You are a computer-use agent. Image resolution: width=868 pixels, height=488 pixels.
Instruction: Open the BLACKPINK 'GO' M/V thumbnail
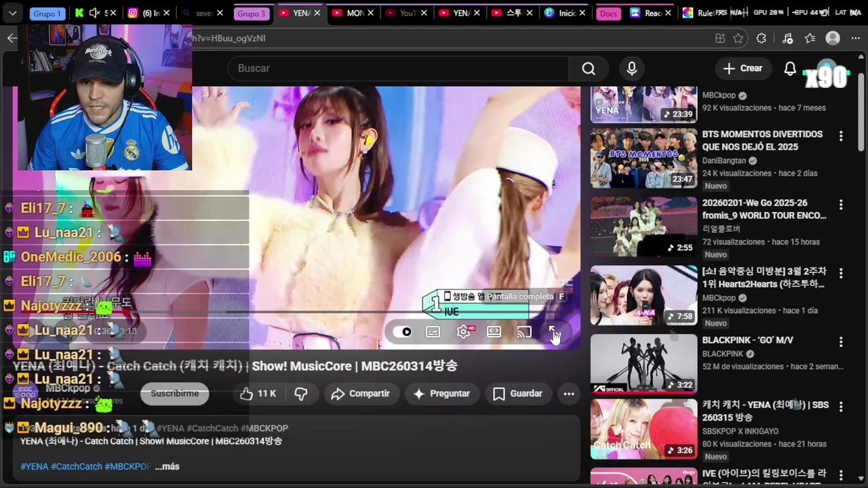[x=644, y=364]
